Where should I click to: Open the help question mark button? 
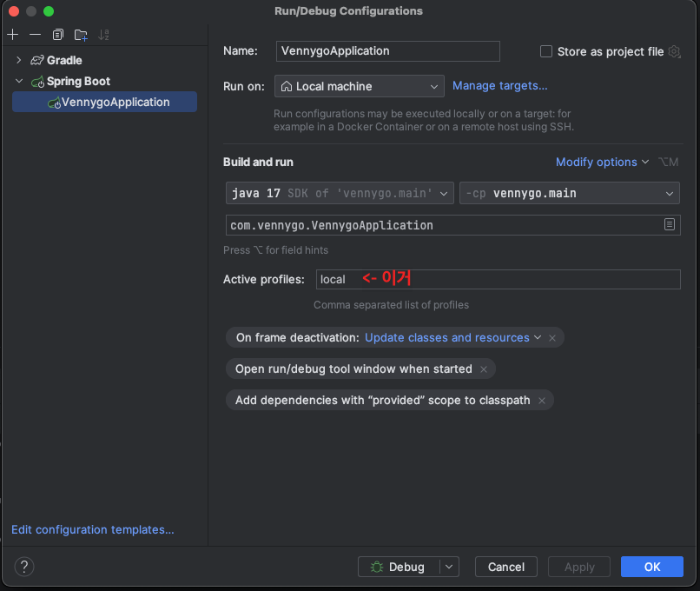coord(24,567)
